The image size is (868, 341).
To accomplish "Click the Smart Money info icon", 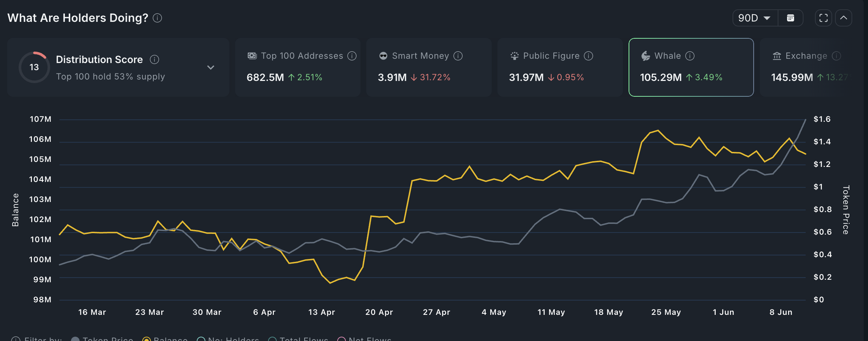I will pos(458,56).
